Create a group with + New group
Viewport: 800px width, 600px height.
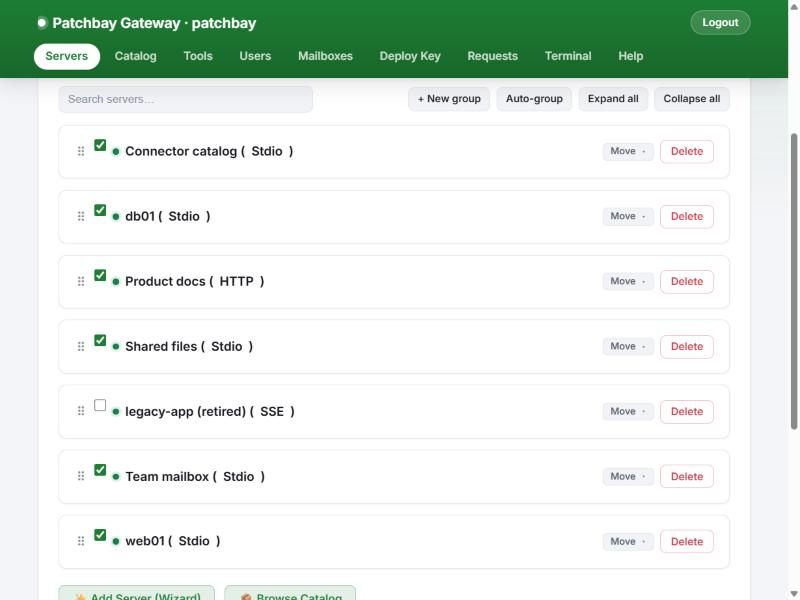(x=449, y=99)
